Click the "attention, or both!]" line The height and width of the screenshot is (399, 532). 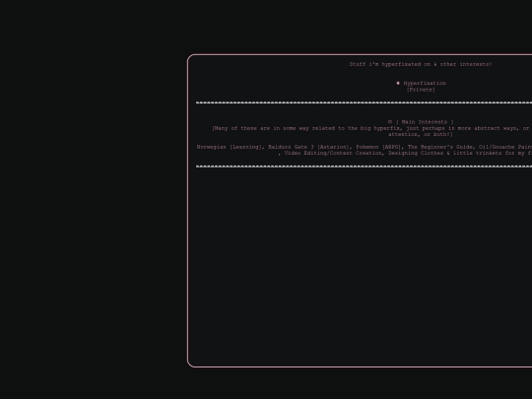click(x=421, y=134)
